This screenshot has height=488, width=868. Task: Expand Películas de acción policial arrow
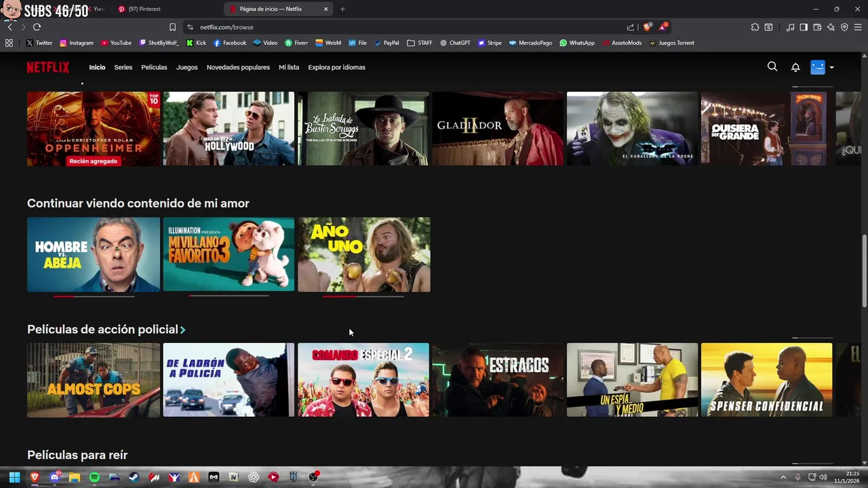pos(183,329)
